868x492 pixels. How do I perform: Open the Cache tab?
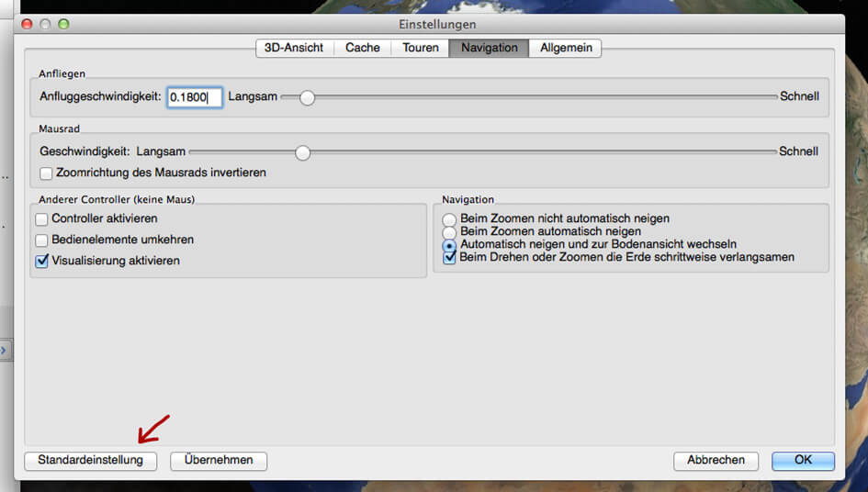point(363,48)
